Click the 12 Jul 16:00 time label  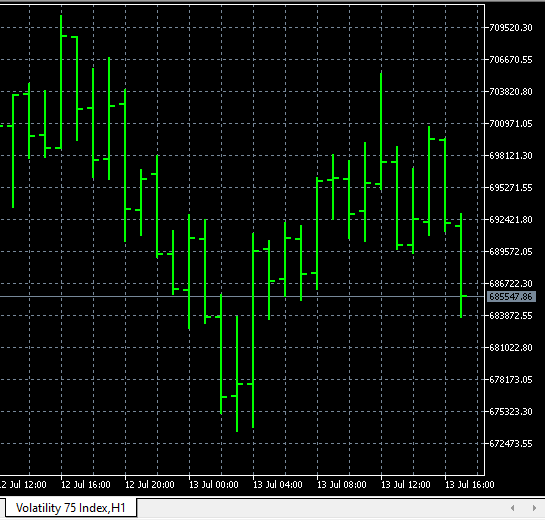[x=86, y=485]
